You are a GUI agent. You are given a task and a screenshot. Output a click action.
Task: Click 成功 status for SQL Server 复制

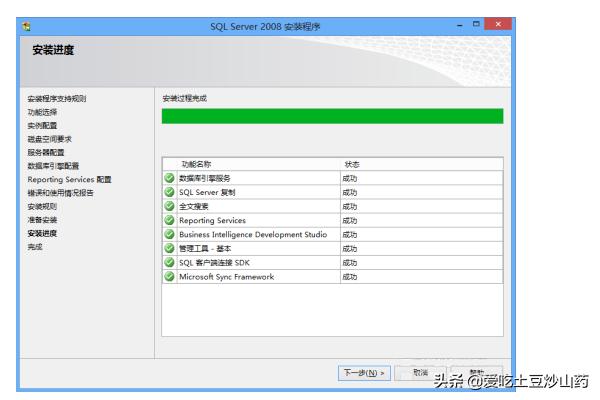click(349, 193)
